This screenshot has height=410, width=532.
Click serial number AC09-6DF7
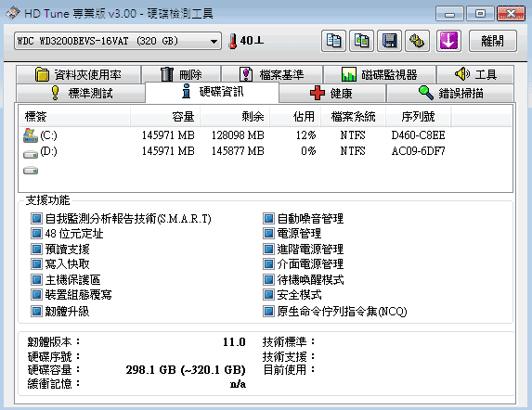pos(419,151)
